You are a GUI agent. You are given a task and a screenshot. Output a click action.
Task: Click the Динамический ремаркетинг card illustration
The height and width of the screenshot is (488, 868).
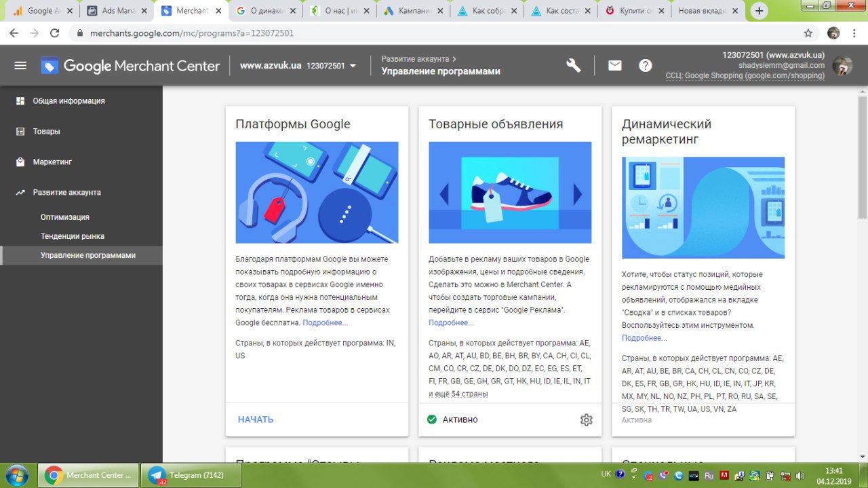[x=703, y=208]
